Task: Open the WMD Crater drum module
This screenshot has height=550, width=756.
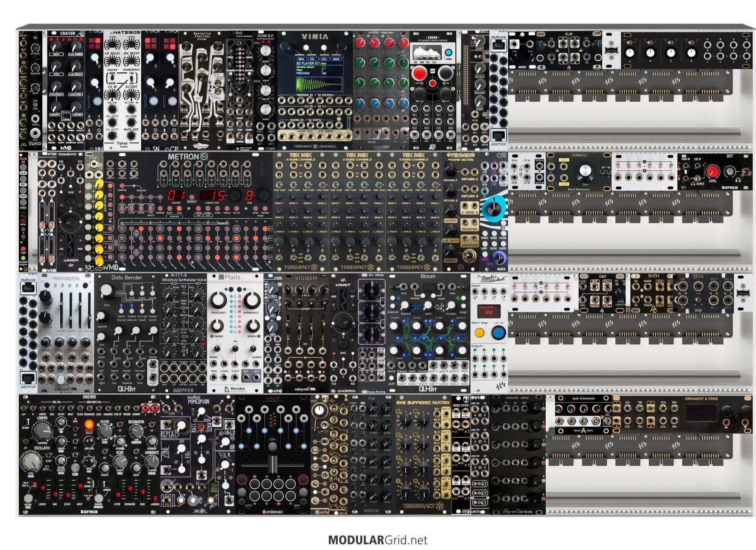Action: coord(66,91)
